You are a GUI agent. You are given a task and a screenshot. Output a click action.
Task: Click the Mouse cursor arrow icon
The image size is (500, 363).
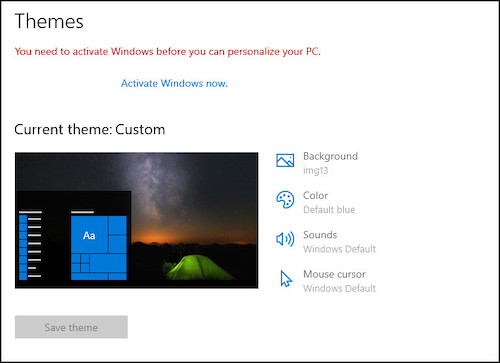coord(286,279)
